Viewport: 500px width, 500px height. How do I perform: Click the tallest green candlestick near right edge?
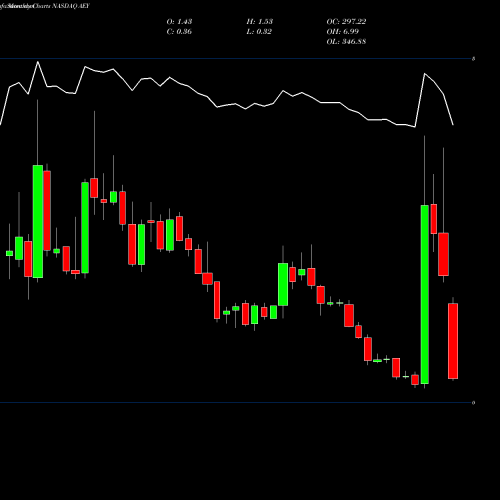(424, 294)
